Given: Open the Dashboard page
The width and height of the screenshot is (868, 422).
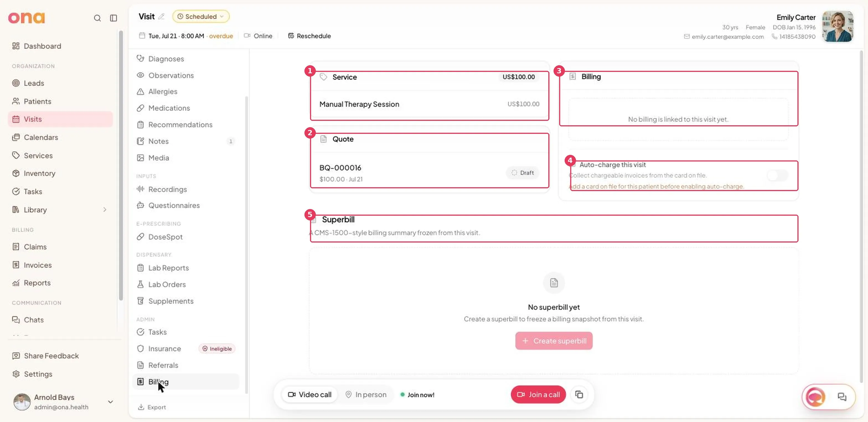Looking at the screenshot, I should 42,46.
